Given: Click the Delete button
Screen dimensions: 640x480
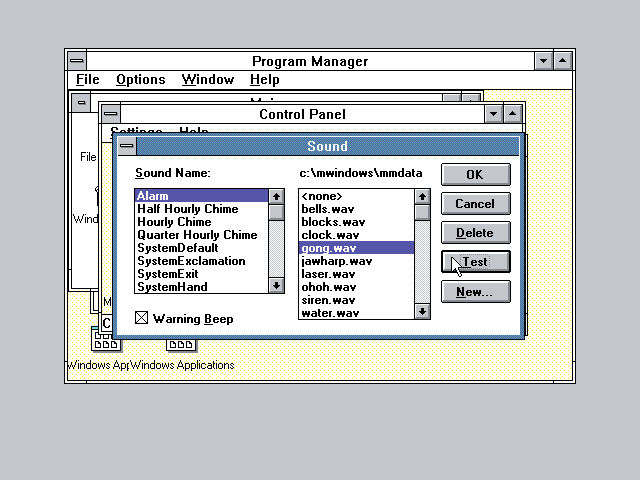Looking at the screenshot, I should click(x=476, y=233).
